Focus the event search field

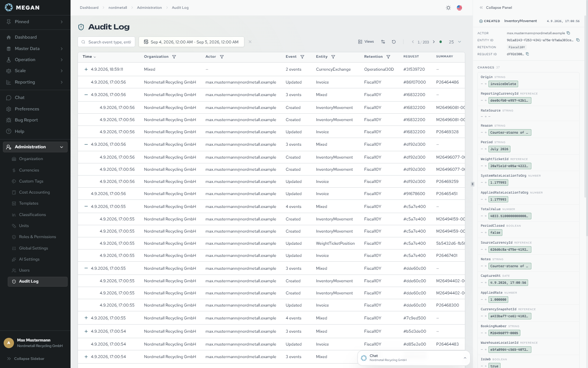(107, 42)
